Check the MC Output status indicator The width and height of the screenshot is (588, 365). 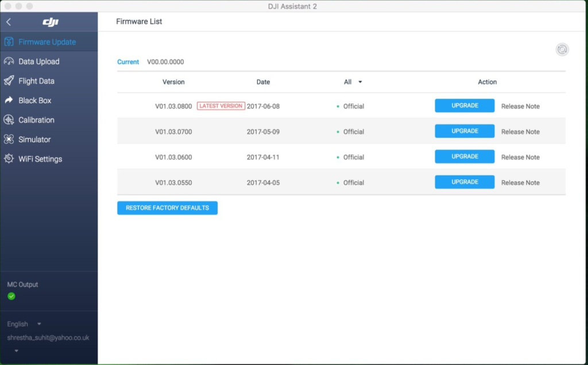point(11,296)
